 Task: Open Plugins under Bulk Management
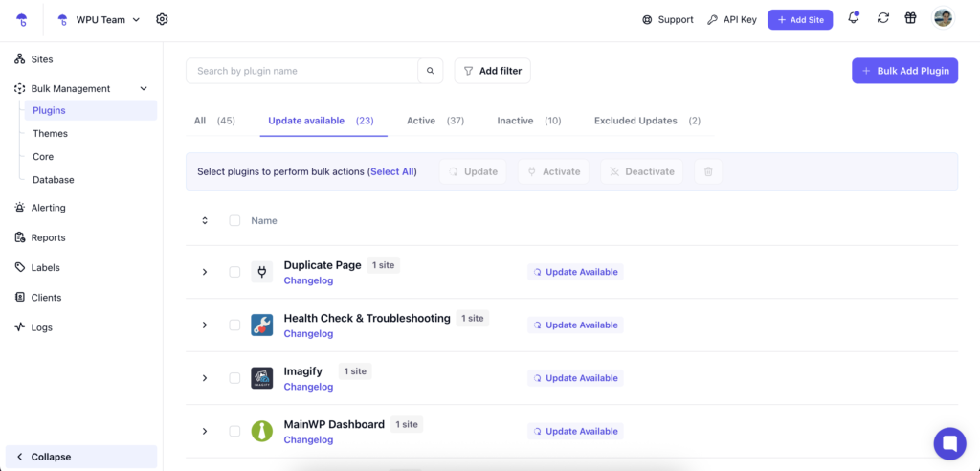91,111
